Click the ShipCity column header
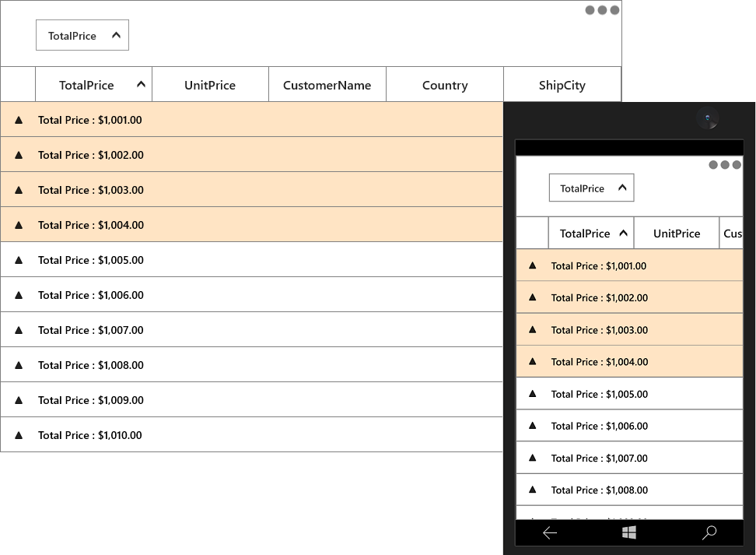The image size is (756, 555). click(x=562, y=84)
